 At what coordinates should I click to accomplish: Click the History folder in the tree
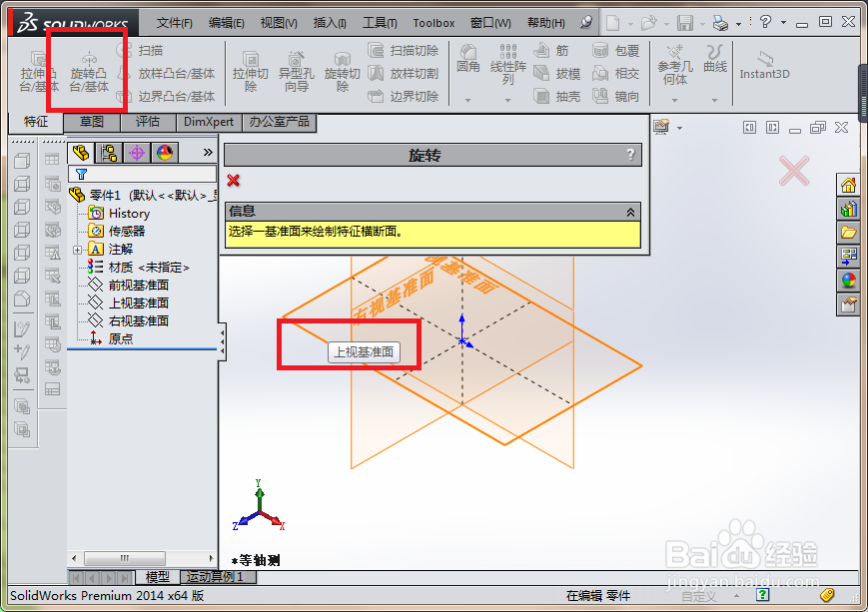point(119,213)
